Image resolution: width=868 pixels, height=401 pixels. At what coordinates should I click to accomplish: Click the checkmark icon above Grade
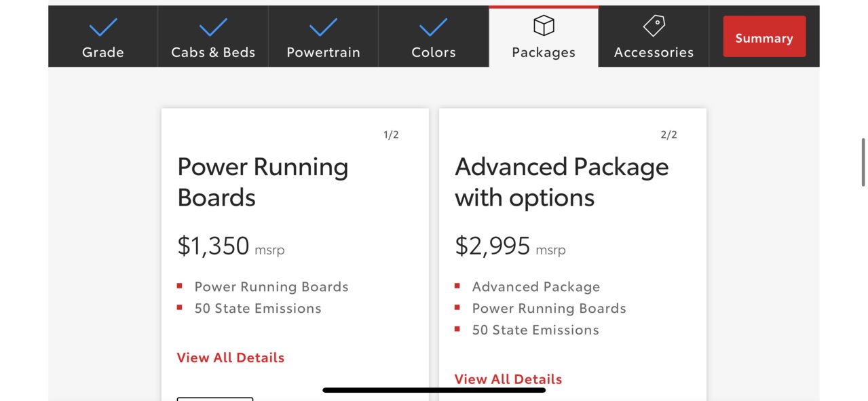103,27
